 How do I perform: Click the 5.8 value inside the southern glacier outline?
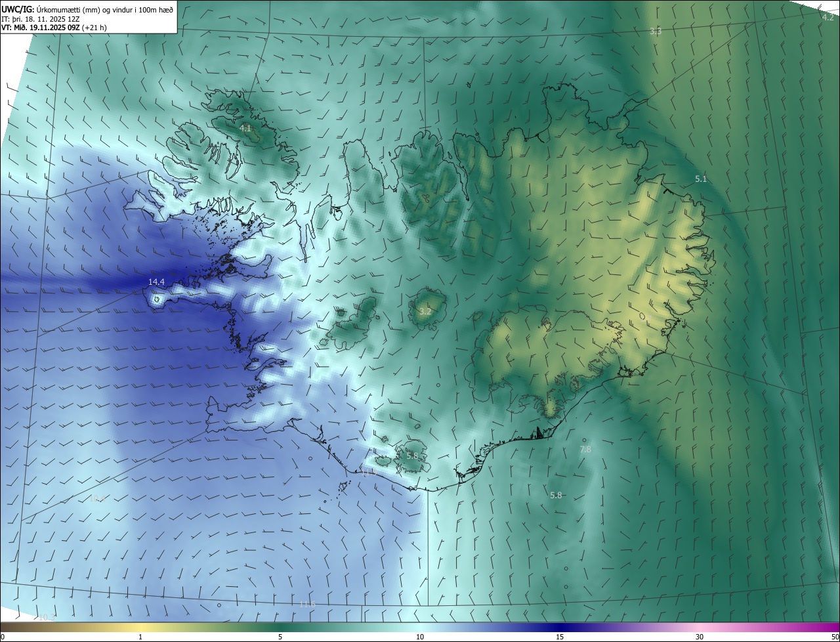[412, 456]
